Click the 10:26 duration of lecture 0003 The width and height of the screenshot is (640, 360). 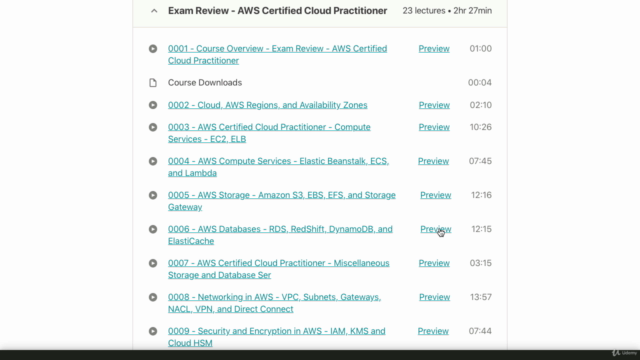coord(480,127)
